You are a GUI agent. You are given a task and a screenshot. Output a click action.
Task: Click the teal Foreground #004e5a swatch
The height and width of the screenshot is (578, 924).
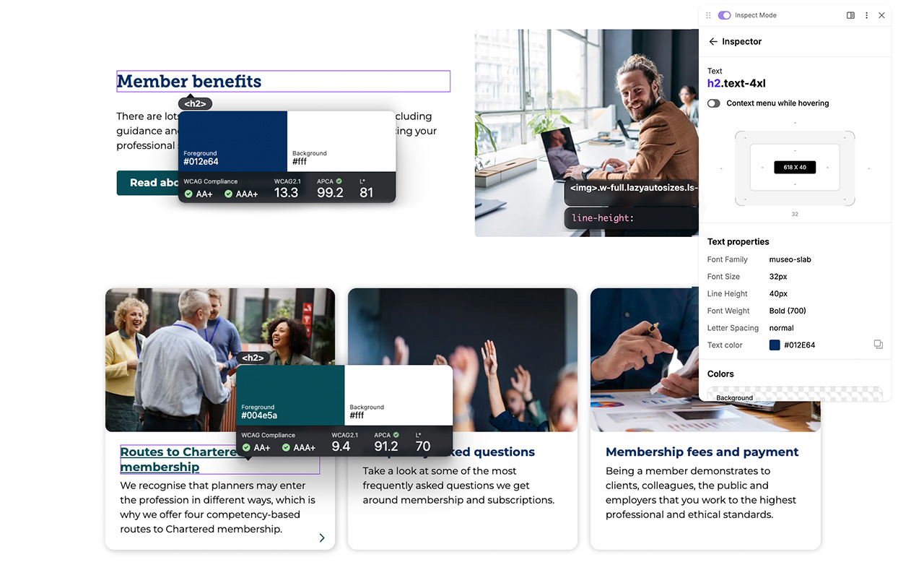click(290, 395)
